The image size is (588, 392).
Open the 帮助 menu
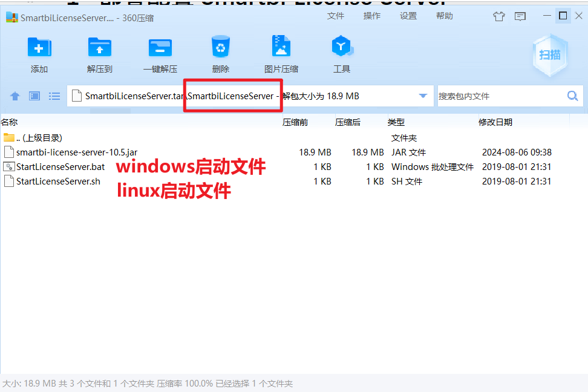(445, 16)
